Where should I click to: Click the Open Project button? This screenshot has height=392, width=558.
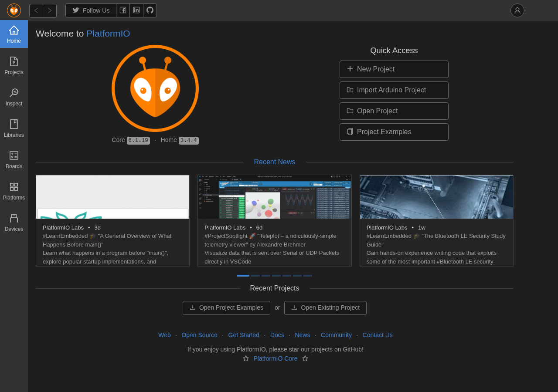(x=394, y=111)
